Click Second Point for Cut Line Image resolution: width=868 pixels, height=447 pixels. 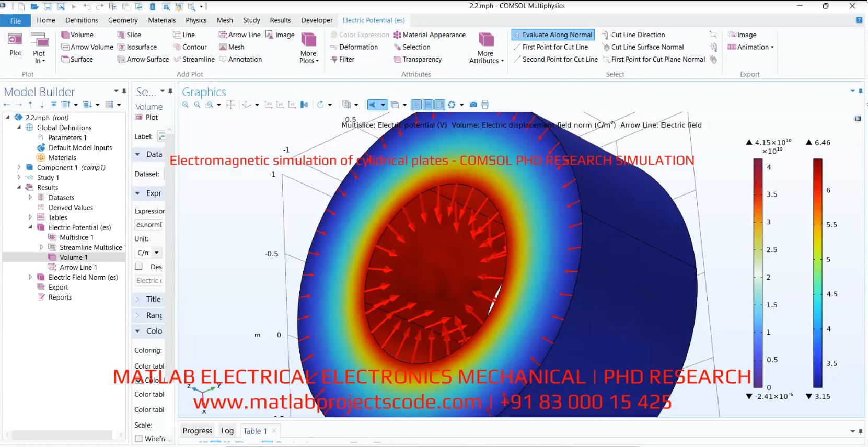point(555,60)
